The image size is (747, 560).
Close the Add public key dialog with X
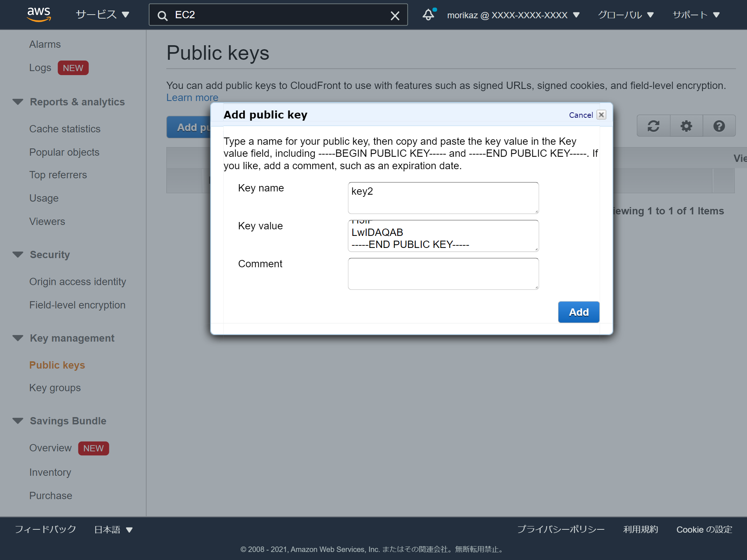601,114
